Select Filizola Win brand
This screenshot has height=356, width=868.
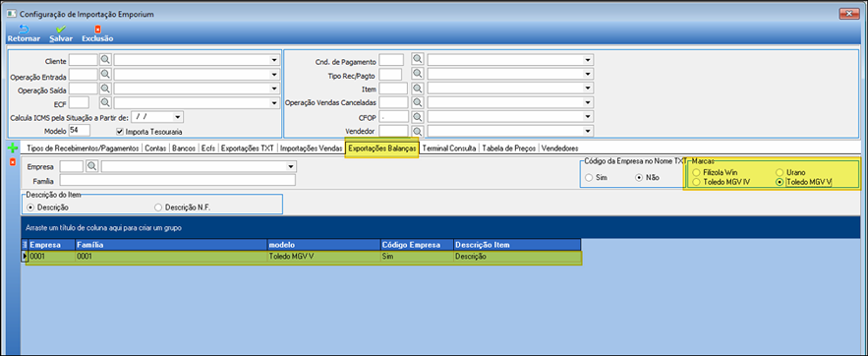tap(696, 173)
